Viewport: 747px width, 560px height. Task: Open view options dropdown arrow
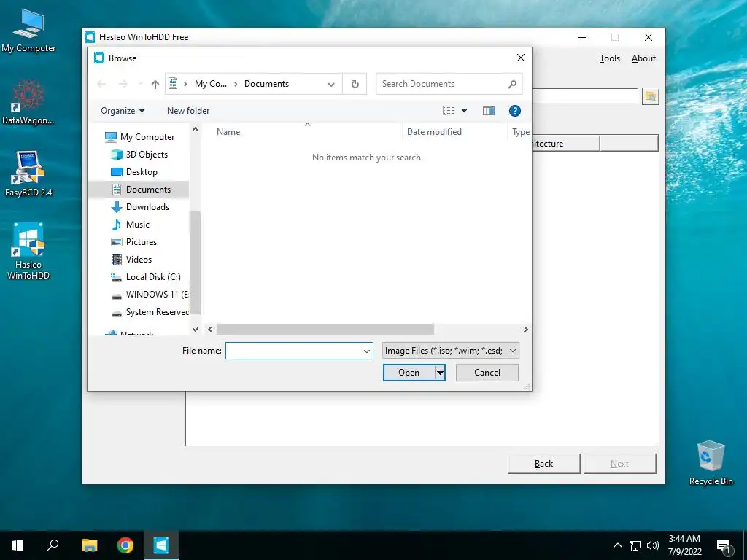click(x=464, y=111)
